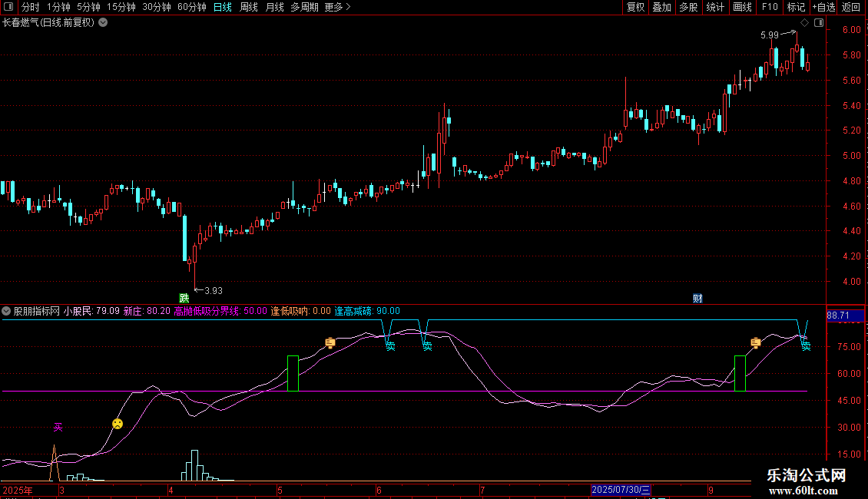Click month 9 on the time axis
This screenshot has width=868, height=499.
tap(711, 491)
